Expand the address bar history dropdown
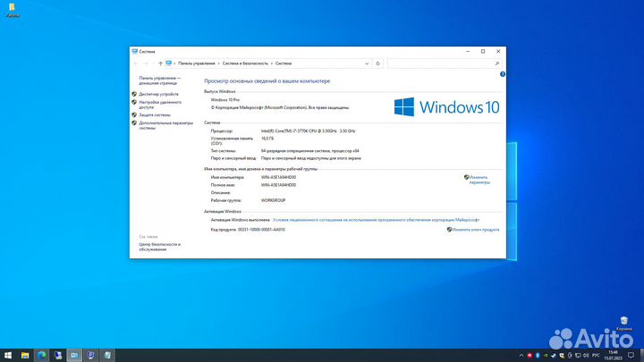The height and width of the screenshot is (362, 644). 367,63
